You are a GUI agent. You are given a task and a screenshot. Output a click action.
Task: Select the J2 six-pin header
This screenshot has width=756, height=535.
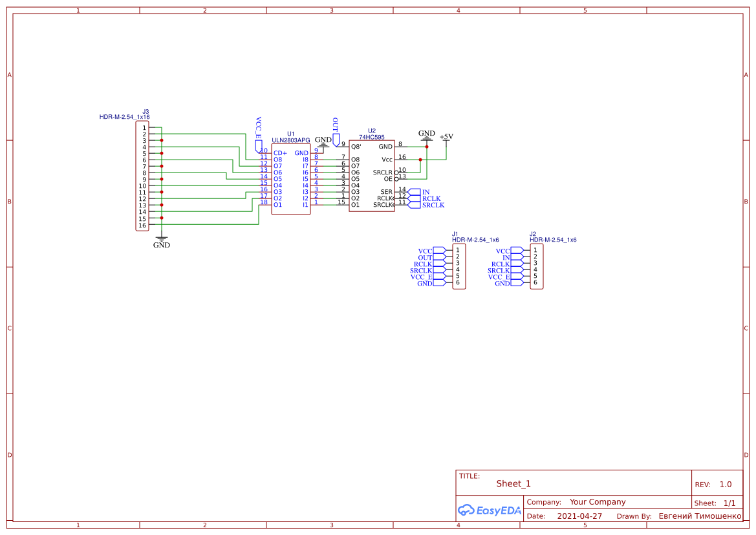coord(537,266)
